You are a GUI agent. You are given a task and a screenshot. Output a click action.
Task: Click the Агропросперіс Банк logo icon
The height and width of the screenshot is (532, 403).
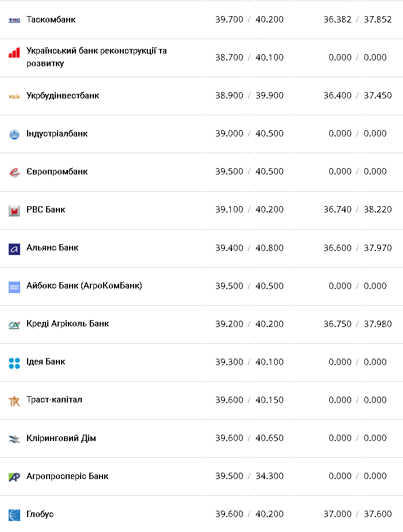coord(14,477)
